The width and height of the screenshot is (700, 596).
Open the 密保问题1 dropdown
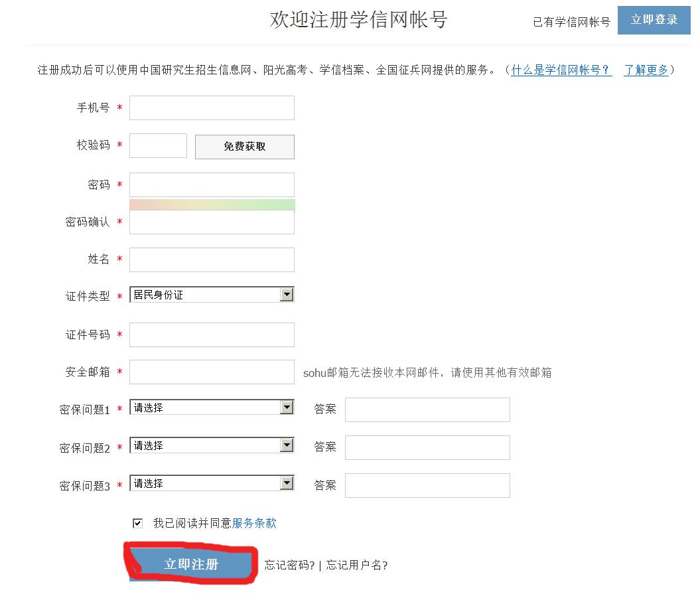coord(212,408)
